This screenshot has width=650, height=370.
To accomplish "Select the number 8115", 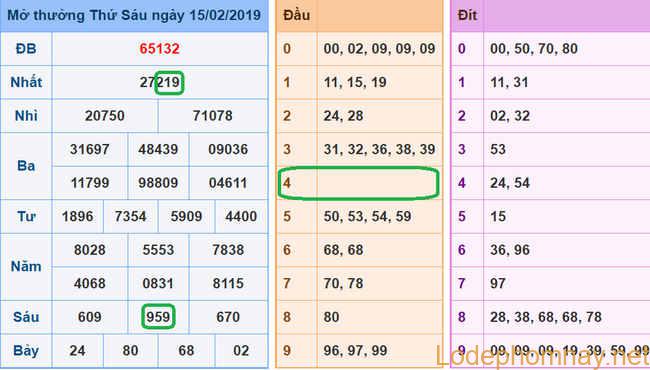I will (x=228, y=283).
